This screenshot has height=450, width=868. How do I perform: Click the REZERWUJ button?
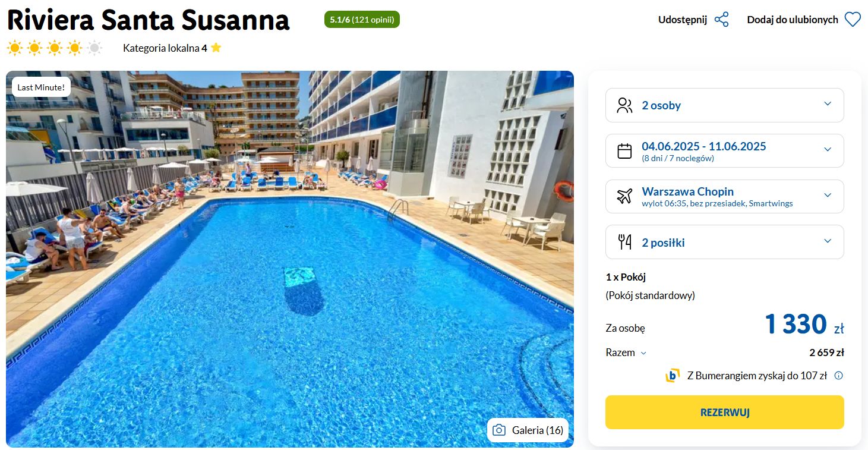coord(725,412)
